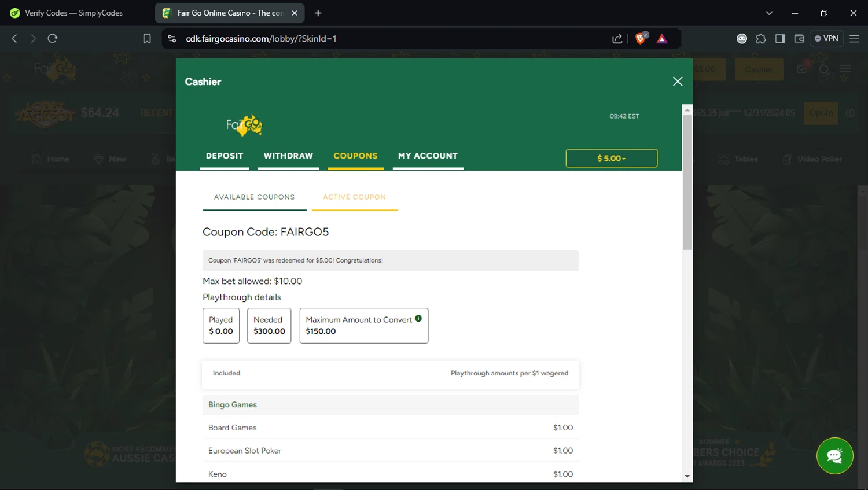Show the AVAILABLE COUPONS sub-tab

[x=254, y=197]
